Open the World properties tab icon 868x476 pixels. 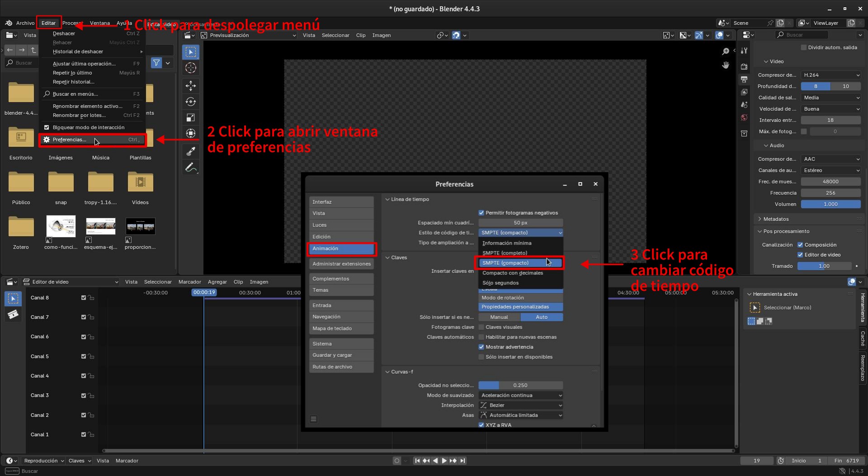744,117
